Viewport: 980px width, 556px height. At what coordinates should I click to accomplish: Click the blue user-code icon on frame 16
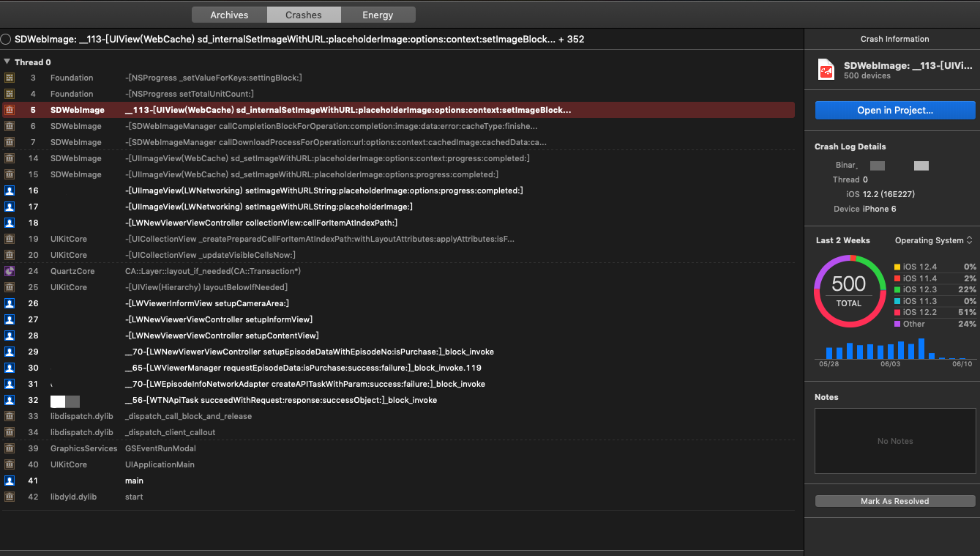coord(10,190)
